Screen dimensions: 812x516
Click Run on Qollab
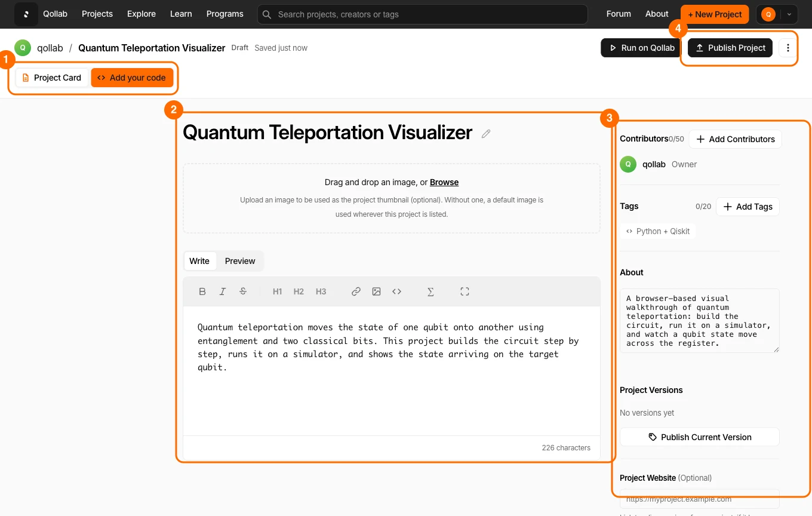click(x=641, y=48)
